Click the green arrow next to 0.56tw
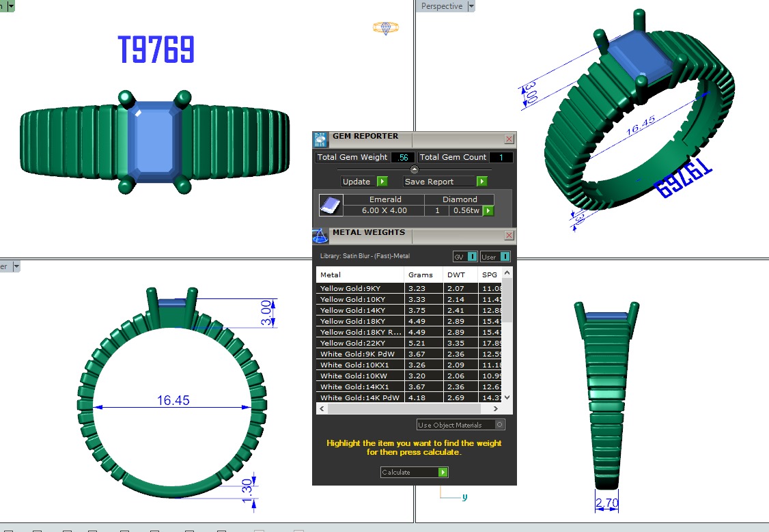769x532 pixels. (488, 211)
